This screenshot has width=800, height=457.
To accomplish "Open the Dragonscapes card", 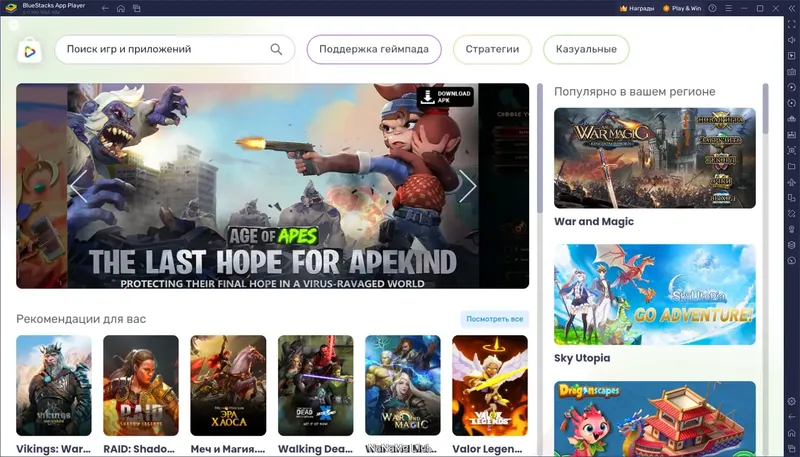I will click(655, 419).
